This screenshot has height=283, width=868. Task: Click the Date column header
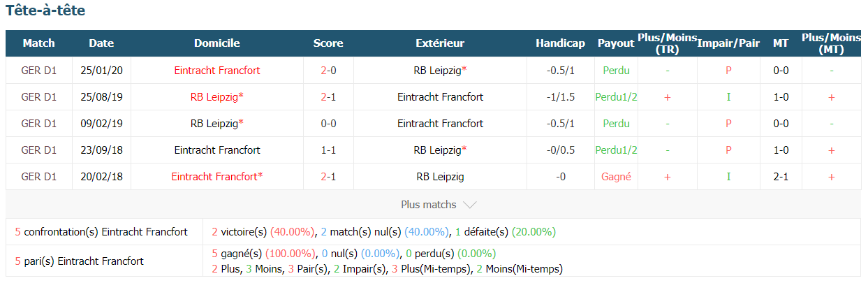101,43
